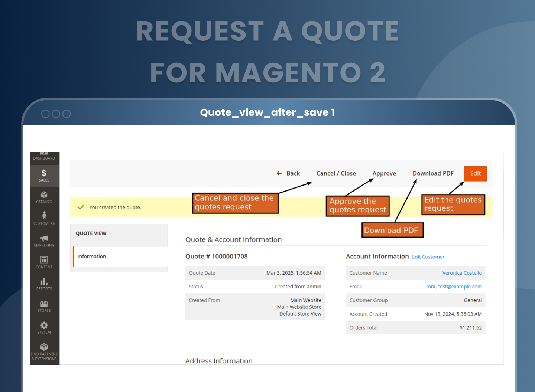The height and width of the screenshot is (392, 535).
Task: Go to Dashboard in sidebar
Action: [44, 157]
